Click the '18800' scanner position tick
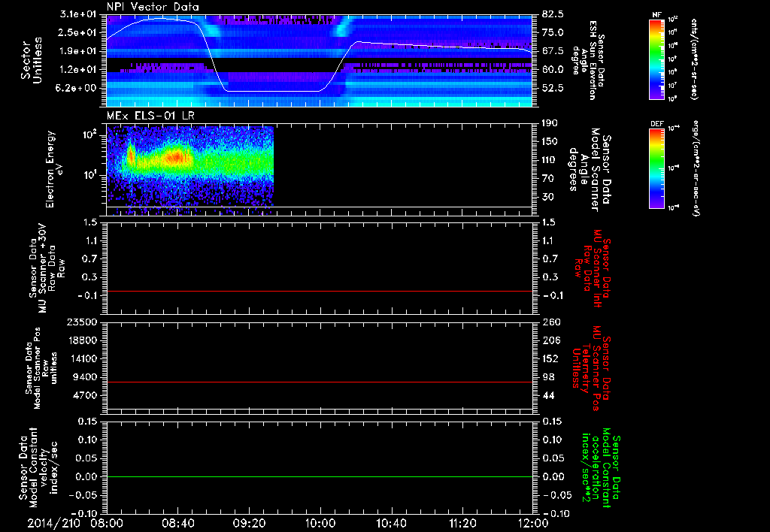770x532 pixels. pos(82,340)
